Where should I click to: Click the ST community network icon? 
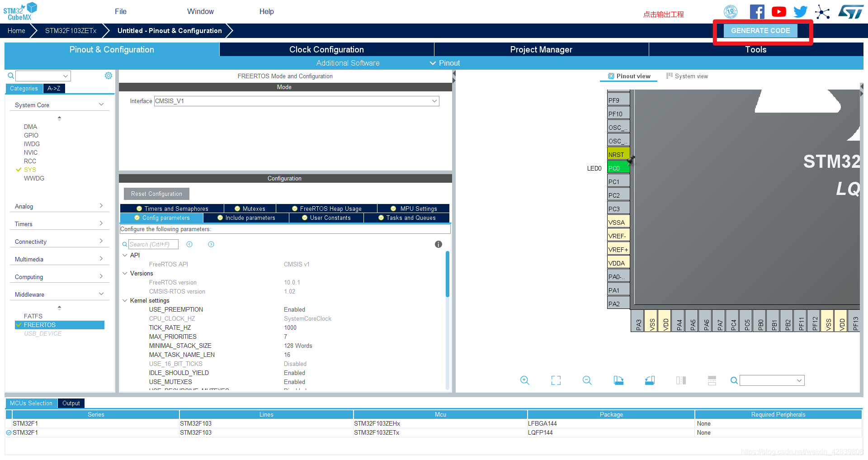[x=822, y=12]
